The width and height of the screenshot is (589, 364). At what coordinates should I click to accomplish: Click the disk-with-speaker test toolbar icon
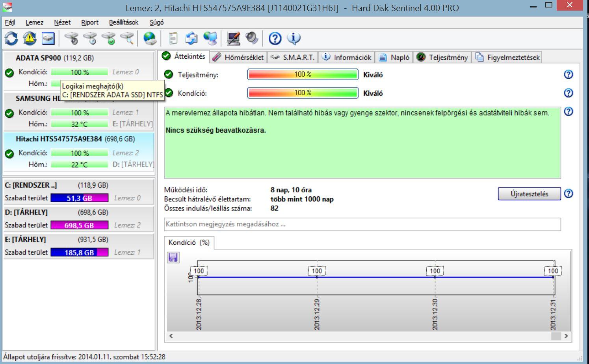click(71, 38)
